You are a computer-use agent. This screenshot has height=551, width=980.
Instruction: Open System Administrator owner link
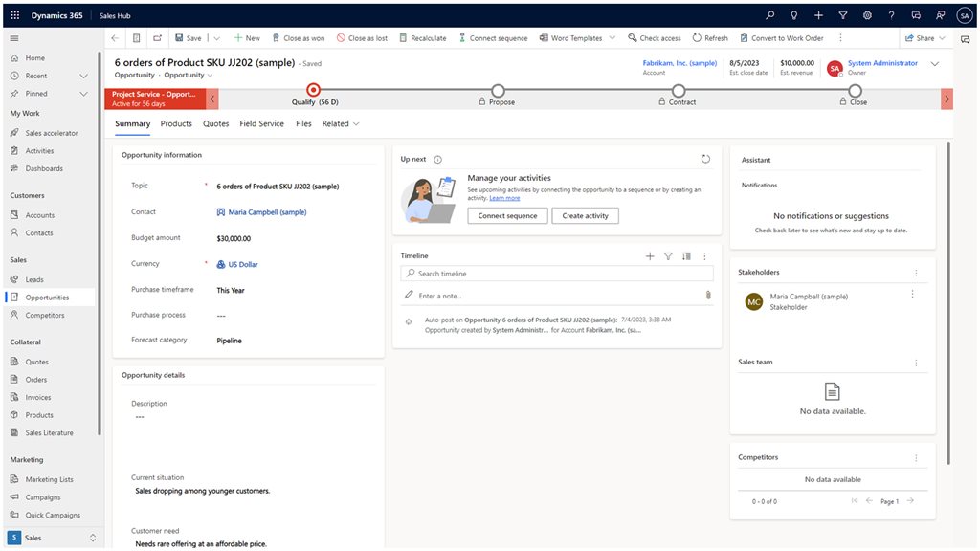(882, 63)
